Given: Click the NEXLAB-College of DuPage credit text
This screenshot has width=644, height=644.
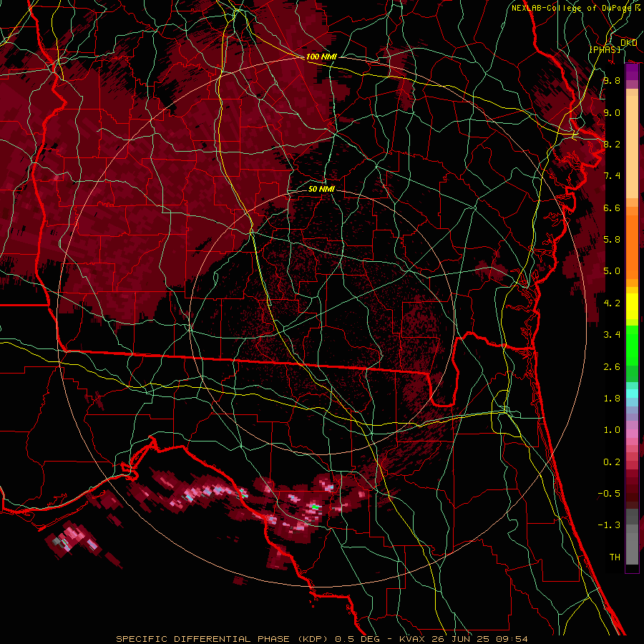Looking at the screenshot, I should (x=571, y=8).
